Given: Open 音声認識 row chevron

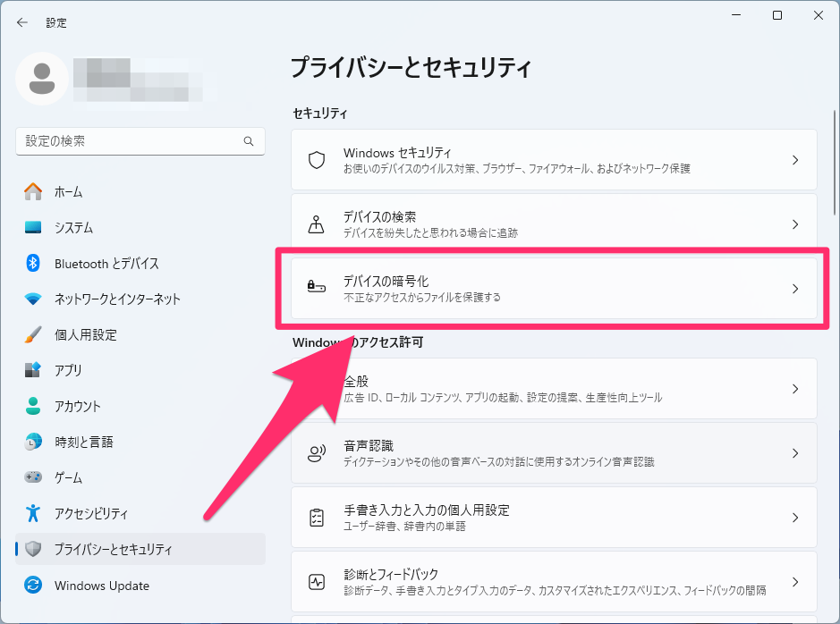Looking at the screenshot, I should tap(795, 453).
